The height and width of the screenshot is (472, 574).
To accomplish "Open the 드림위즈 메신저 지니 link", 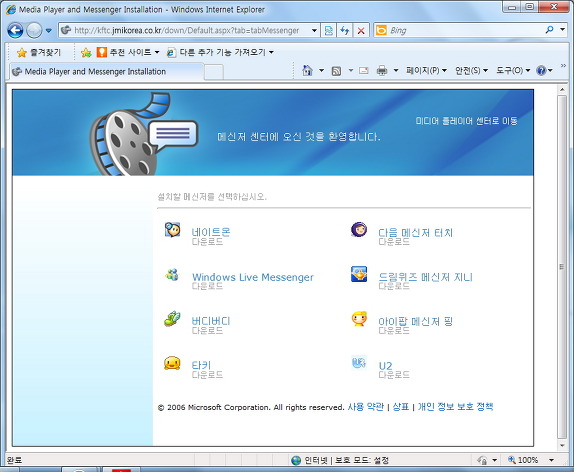I will pos(425,276).
